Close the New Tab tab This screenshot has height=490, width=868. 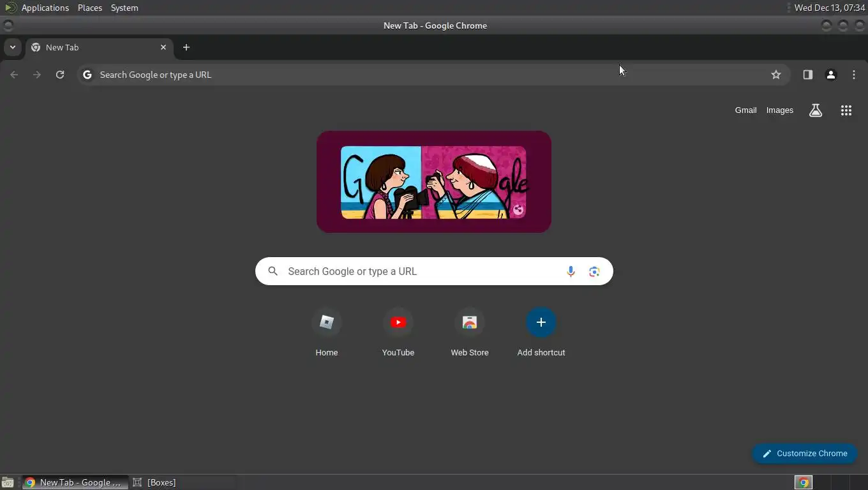coord(163,47)
